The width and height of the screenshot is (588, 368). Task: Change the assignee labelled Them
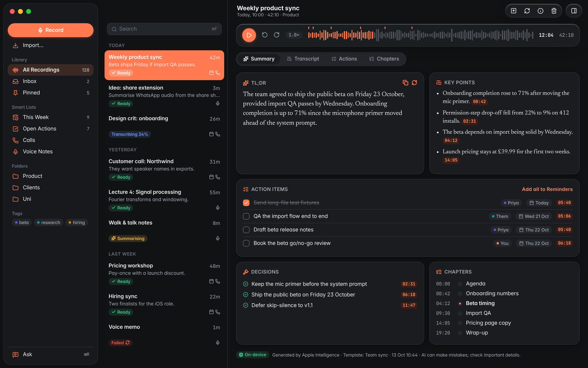(x=500, y=216)
